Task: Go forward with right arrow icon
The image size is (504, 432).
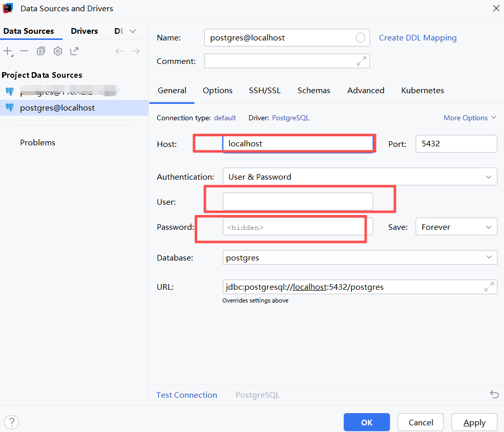Action: (136, 51)
